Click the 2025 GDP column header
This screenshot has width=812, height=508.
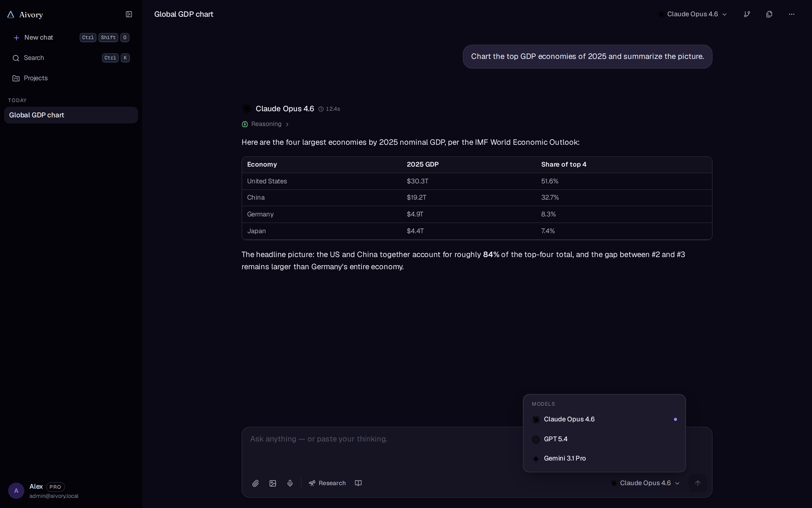click(422, 164)
